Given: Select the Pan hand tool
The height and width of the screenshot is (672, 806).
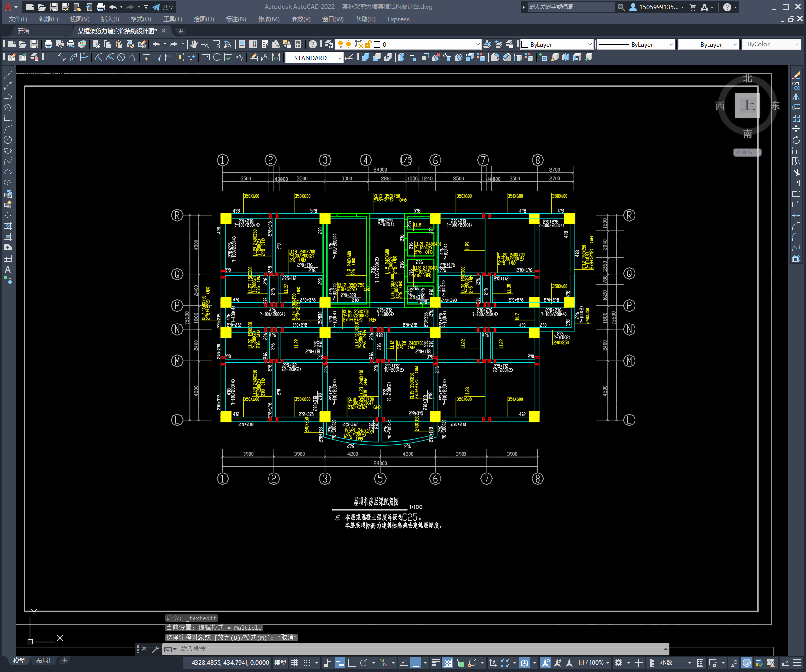Looking at the screenshot, I should click(194, 44).
